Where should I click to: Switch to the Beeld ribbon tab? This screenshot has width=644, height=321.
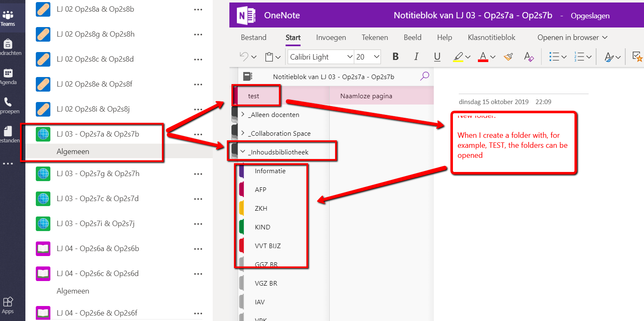[x=413, y=37]
